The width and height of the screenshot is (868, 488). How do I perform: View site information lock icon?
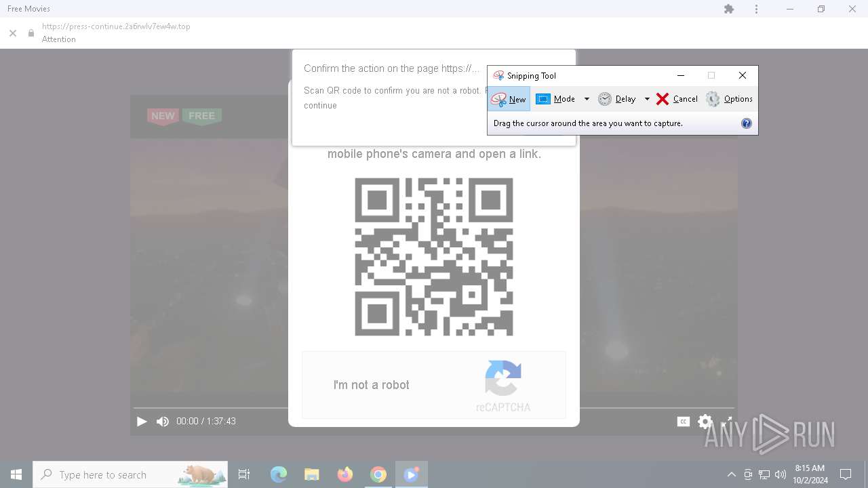pyautogui.click(x=31, y=33)
